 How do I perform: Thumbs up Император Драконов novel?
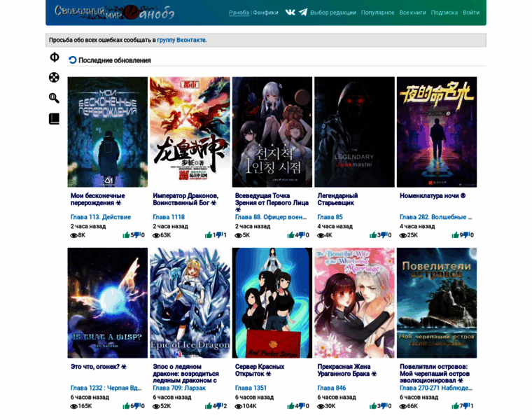tap(209, 234)
